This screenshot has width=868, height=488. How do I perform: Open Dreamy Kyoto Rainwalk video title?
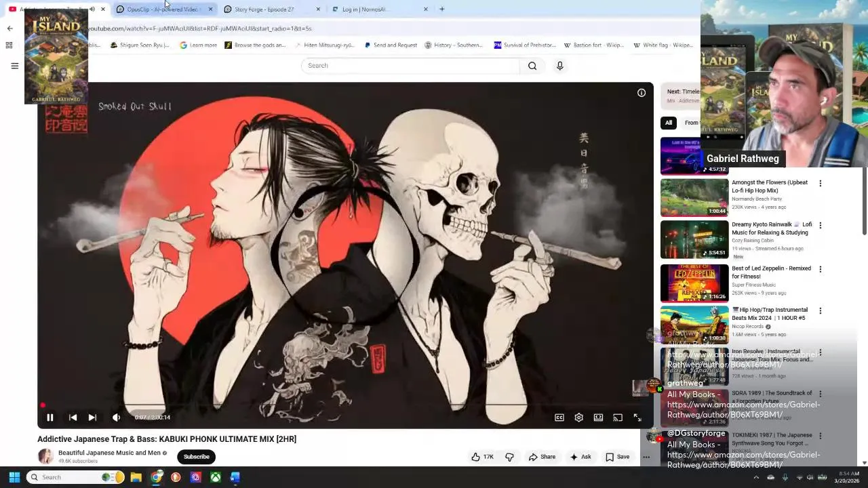click(772, 228)
